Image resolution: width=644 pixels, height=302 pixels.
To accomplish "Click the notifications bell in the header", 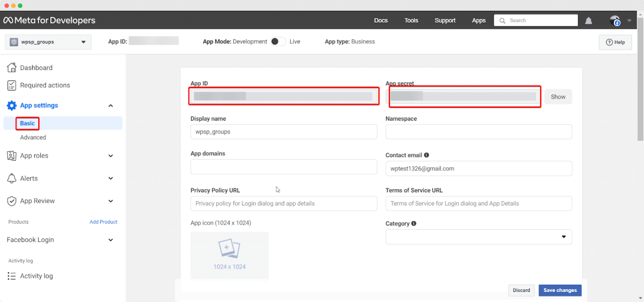I will 588,20.
